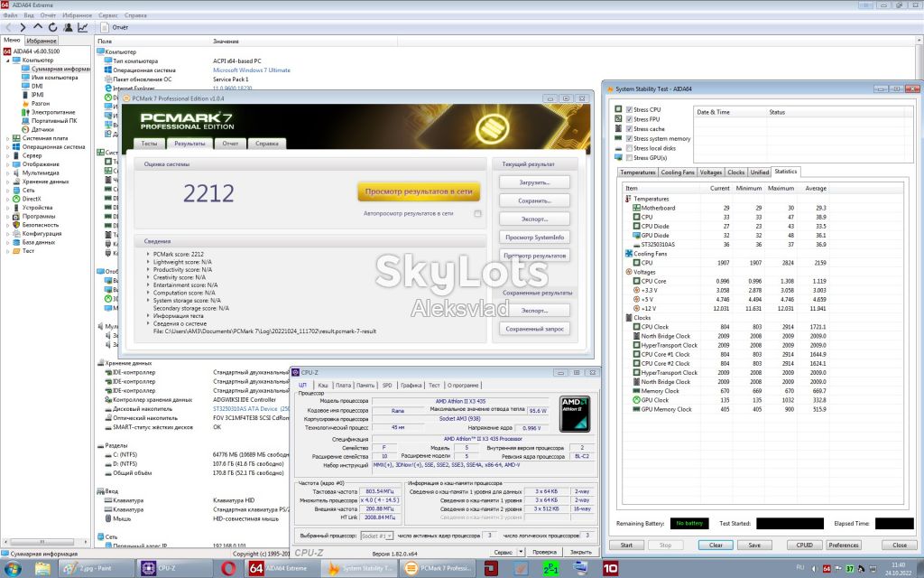The height and width of the screenshot is (578, 924).
Task: Select Разгон in the AIDA64 tree
Action: [35, 103]
